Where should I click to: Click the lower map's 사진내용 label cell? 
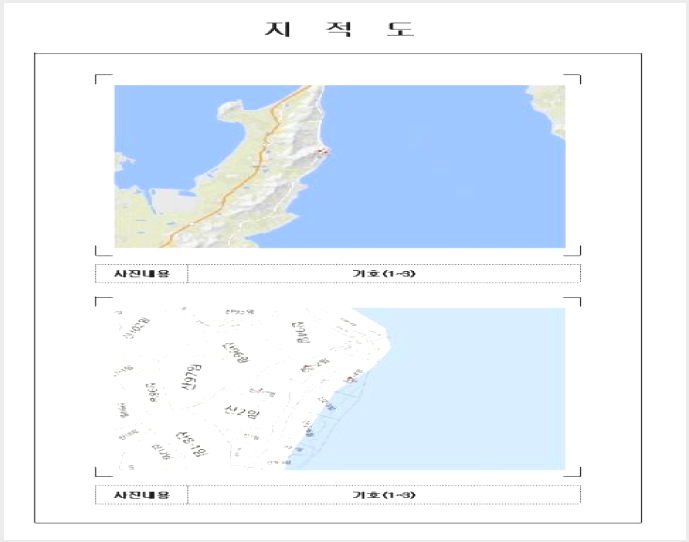(x=141, y=495)
